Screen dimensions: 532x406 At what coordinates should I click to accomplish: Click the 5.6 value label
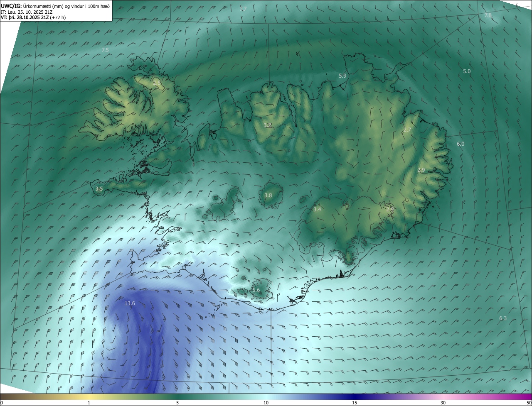256,290
